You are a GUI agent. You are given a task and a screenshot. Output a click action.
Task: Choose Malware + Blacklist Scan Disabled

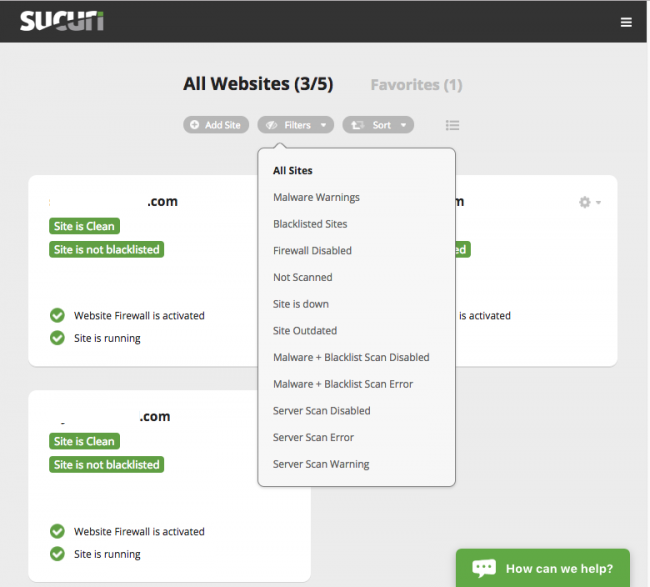351,357
